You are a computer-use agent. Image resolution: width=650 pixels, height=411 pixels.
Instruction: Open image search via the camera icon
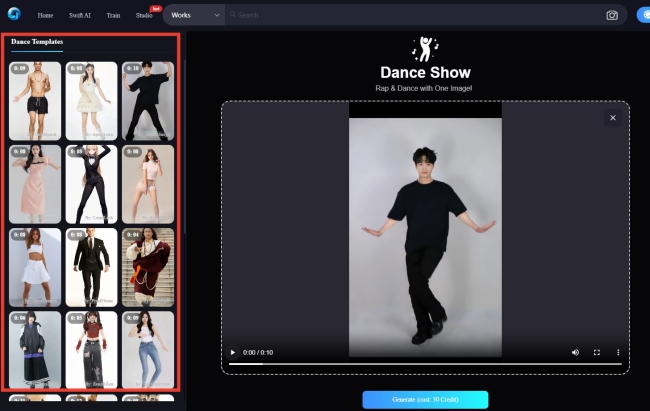(612, 15)
